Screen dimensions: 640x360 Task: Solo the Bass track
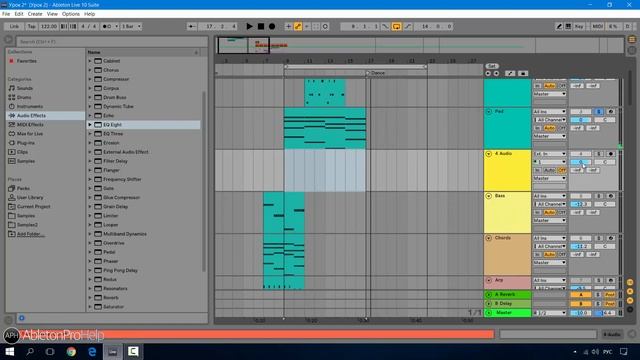[598, 196]
